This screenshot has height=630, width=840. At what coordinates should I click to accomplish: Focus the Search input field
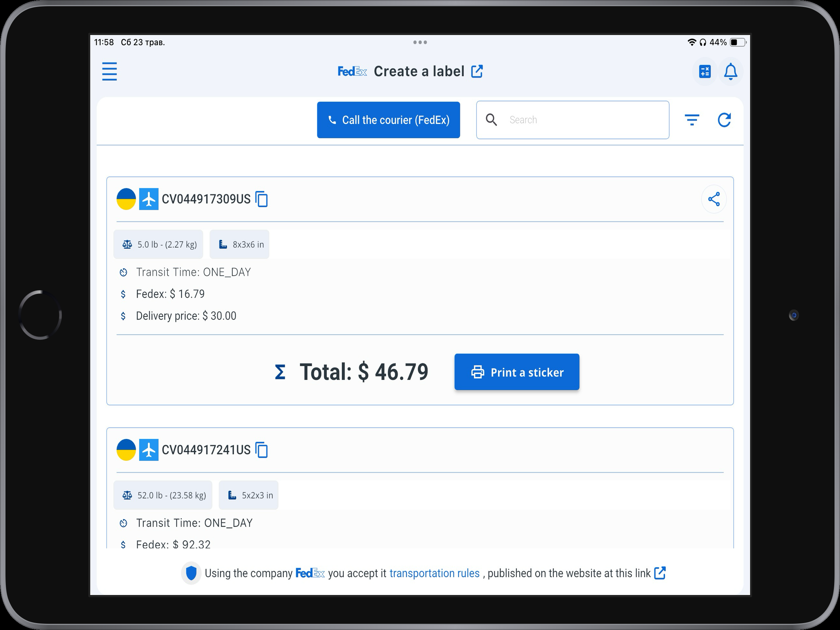[x=573, y=120]
